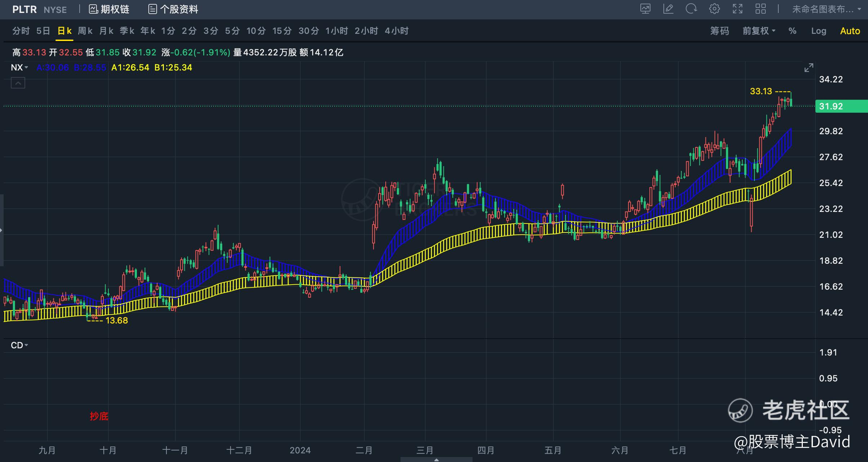Viewport: 868px width, 462px height.
Task: Click the 33.13 high price marker
Action: [761, 91]
